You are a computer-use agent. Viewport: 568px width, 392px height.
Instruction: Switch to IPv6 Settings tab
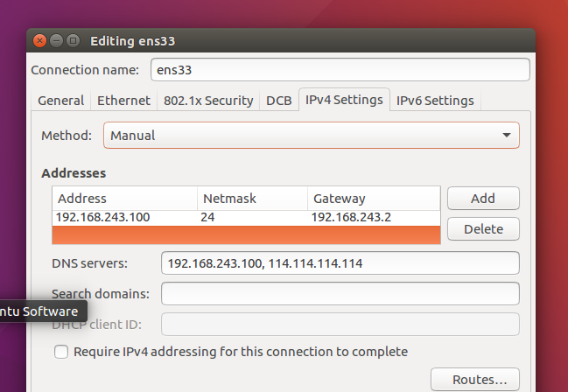pos(435,101)
